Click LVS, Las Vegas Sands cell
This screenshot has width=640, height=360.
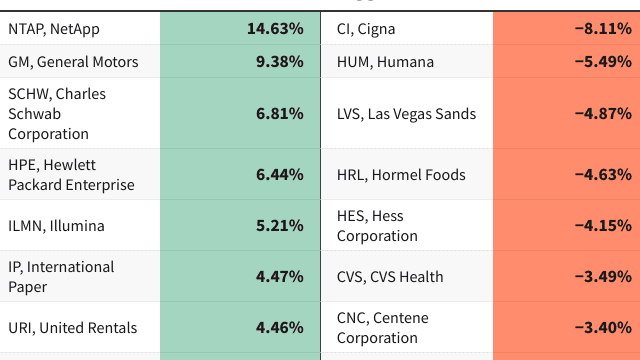406,113
